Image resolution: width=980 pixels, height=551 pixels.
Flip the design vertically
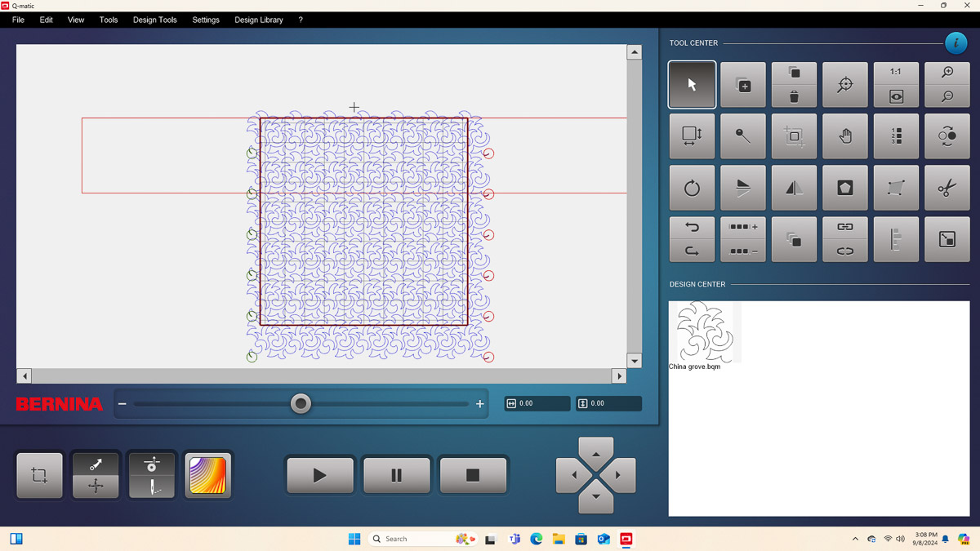pos(743,188)
